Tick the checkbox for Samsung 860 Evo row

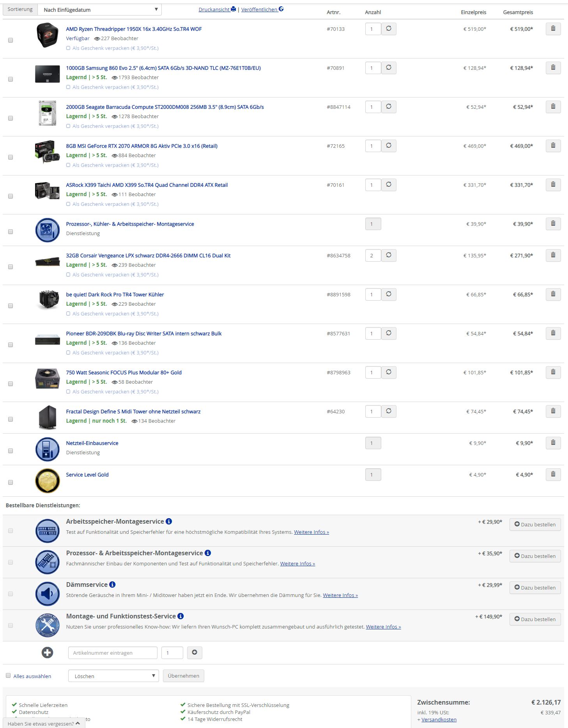pos(11,79)
